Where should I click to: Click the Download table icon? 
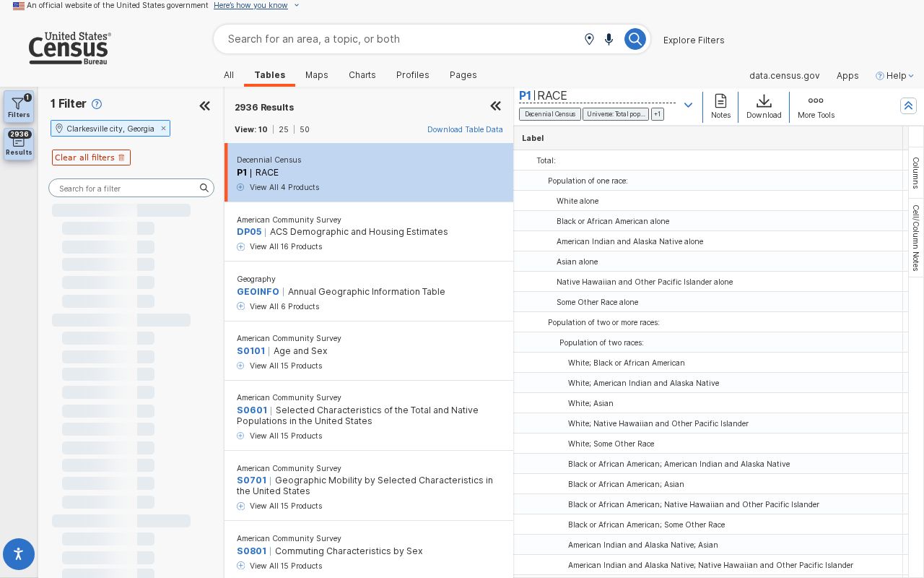[x=764, y=106]
